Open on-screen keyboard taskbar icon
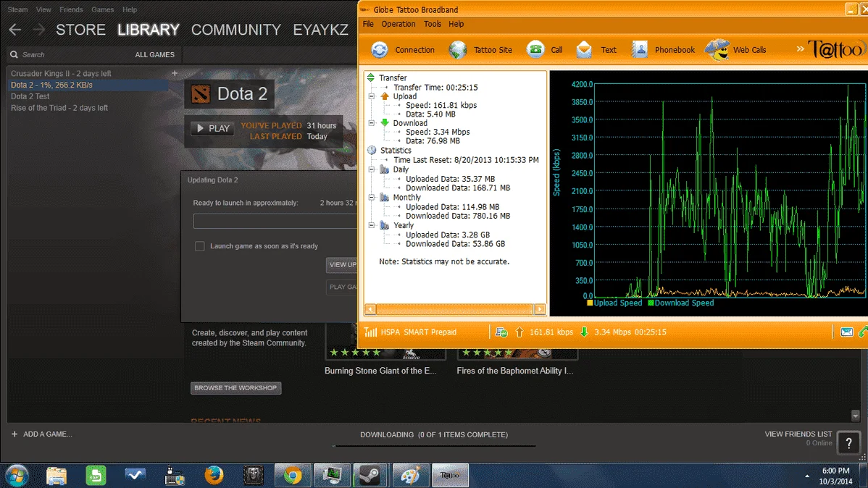This screenshot has width=868, height=488. point(175,475)
